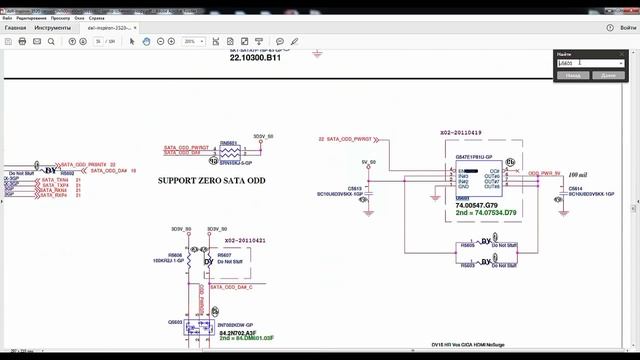Viewport: 640px width, 360px height.
Task: Click the C5613 capacitor label
Action: coord(354,189)
